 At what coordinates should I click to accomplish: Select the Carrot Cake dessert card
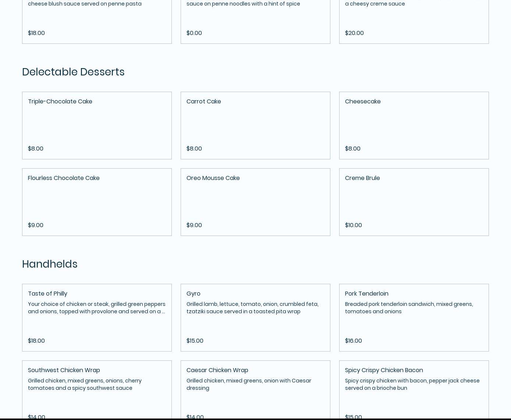[x=203, y=101]
